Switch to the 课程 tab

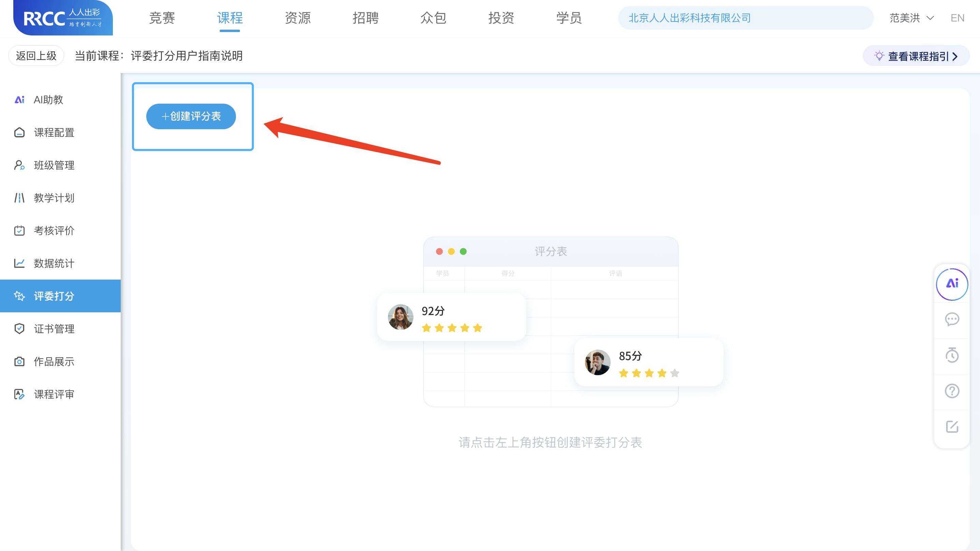[230, 18]
